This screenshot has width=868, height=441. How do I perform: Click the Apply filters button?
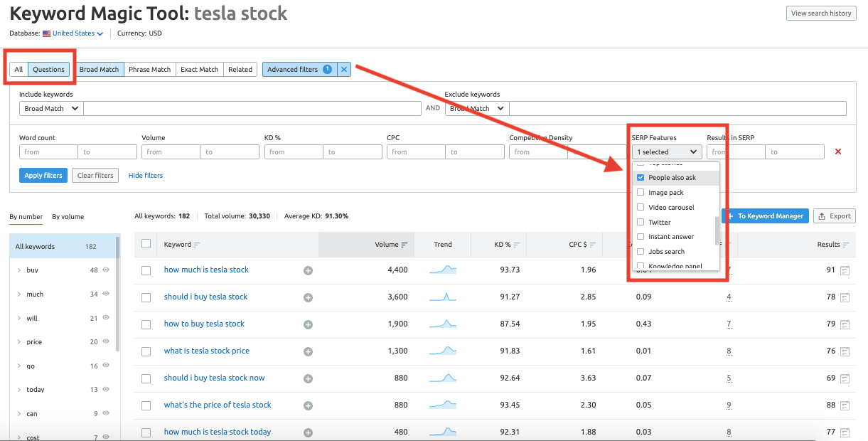pyautogui.click(x=43, y=175)
